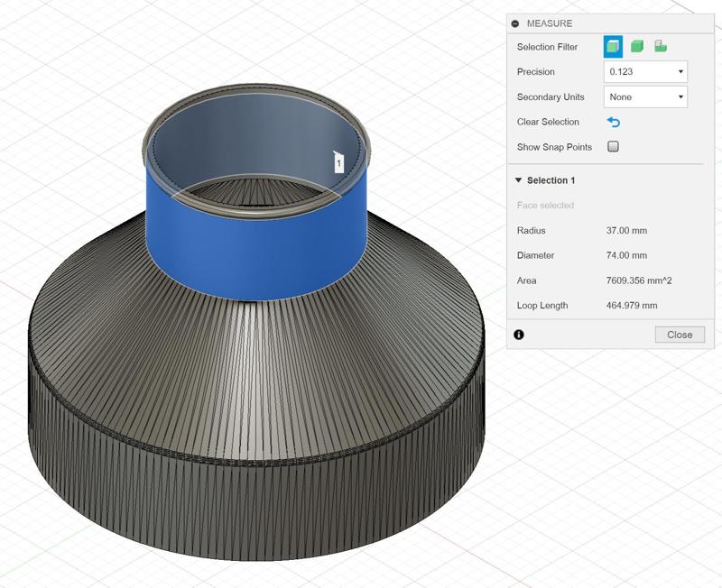This screenshot has height=588, width=722.
Task: Open the info icon in Measure dialog
Action: click(x=518, y=335)
